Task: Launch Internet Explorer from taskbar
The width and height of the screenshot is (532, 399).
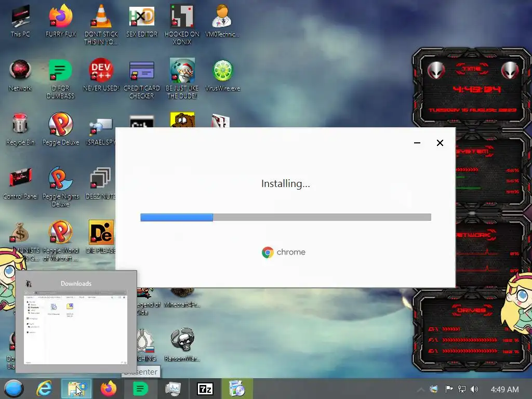Action: [45, 389]
